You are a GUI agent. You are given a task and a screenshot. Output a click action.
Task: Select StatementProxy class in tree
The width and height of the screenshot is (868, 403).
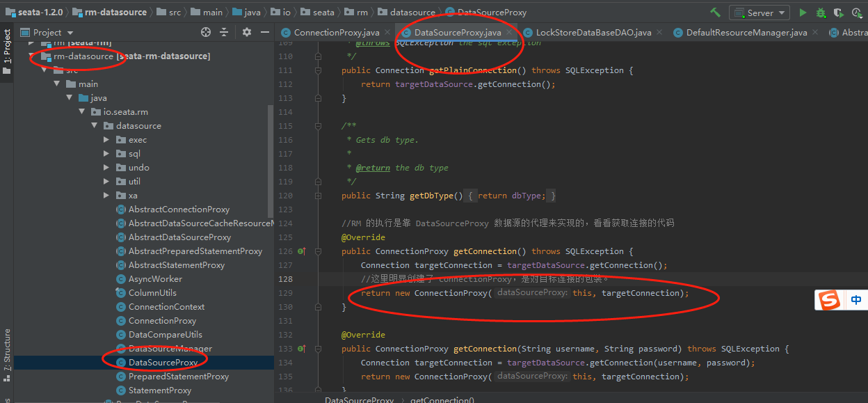click(x=159, y=390)
